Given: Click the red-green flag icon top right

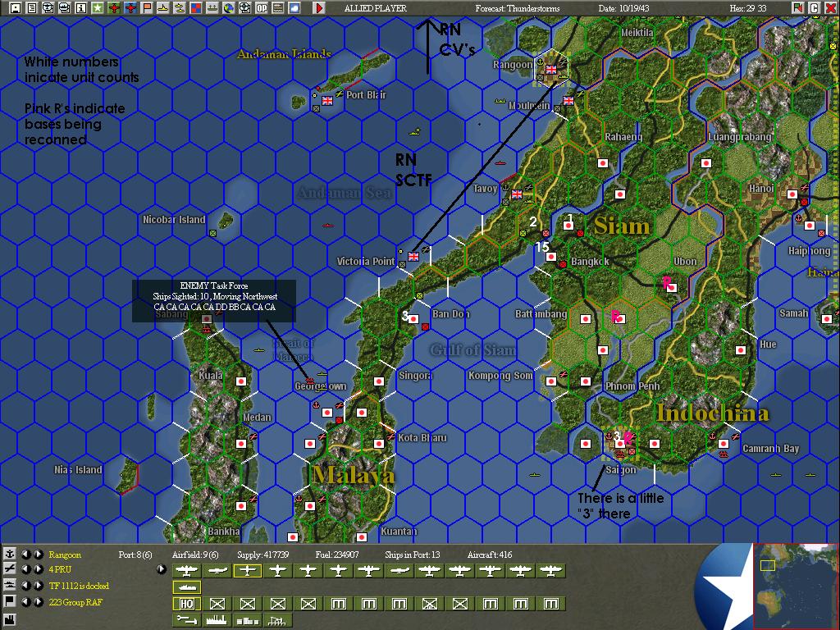Looking at the screenshot, I should (x=797, y=8).
